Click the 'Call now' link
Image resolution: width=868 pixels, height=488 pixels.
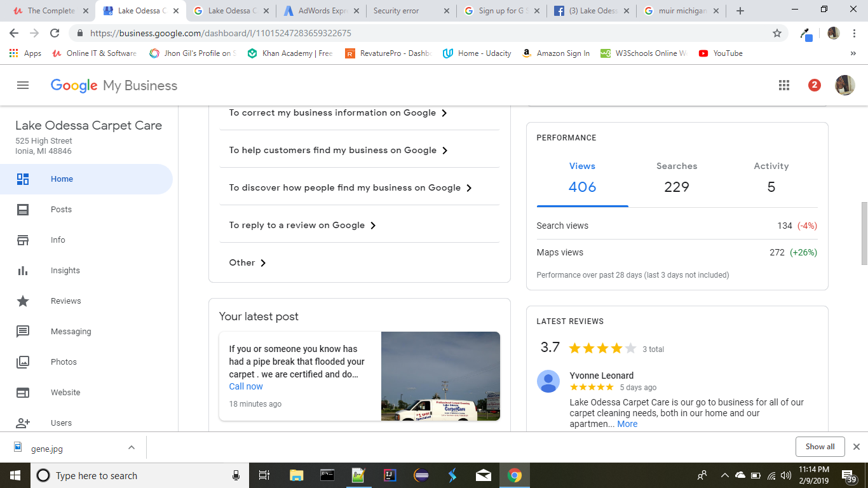click(245, 386)
